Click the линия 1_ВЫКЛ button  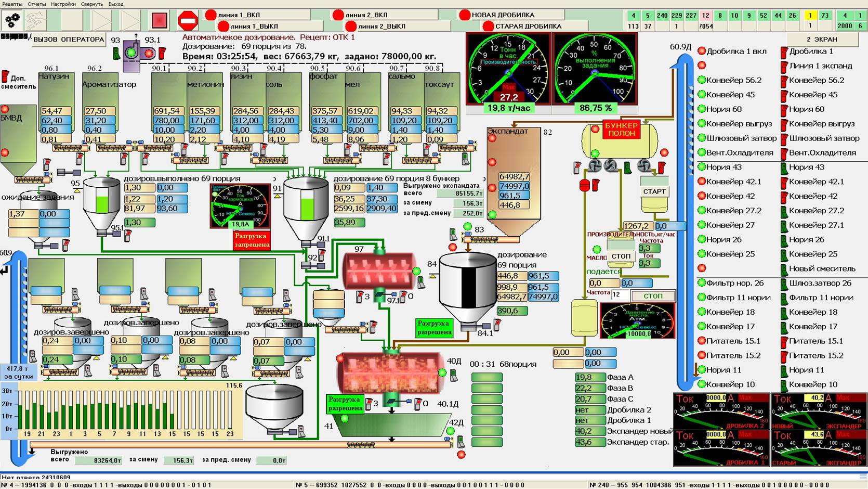pyautogui.click(x=270, y=26)
